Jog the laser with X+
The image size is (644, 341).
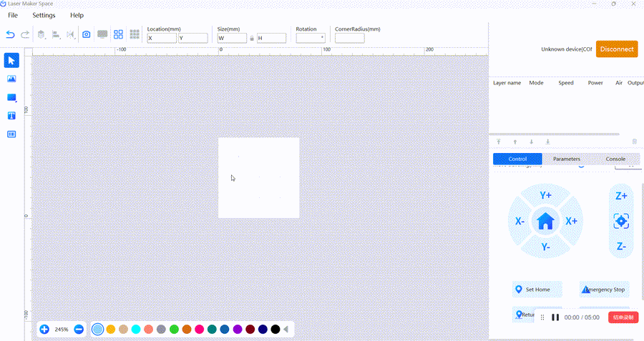(571, 221)
